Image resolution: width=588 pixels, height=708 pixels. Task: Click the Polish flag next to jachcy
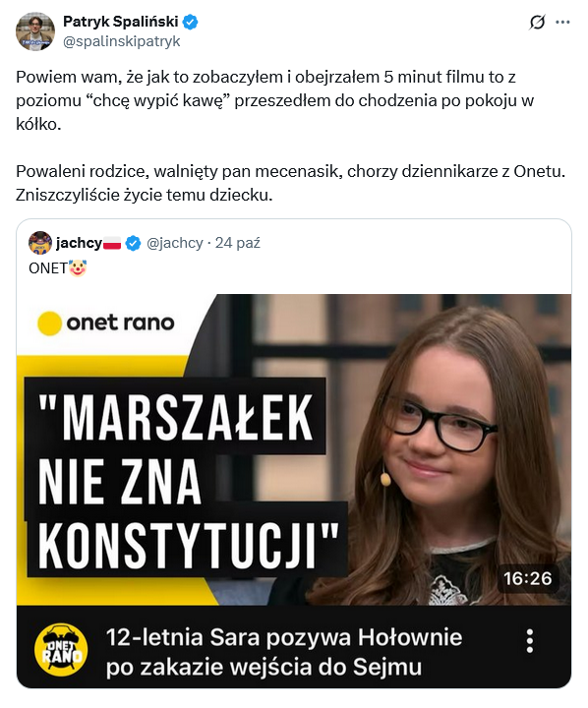112,244
